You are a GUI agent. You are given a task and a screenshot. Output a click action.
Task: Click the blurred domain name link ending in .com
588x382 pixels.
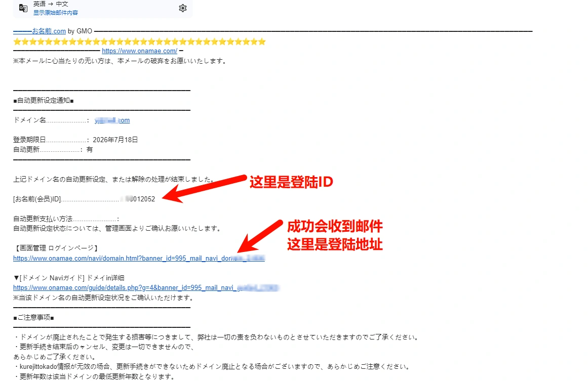pos(112,120)
